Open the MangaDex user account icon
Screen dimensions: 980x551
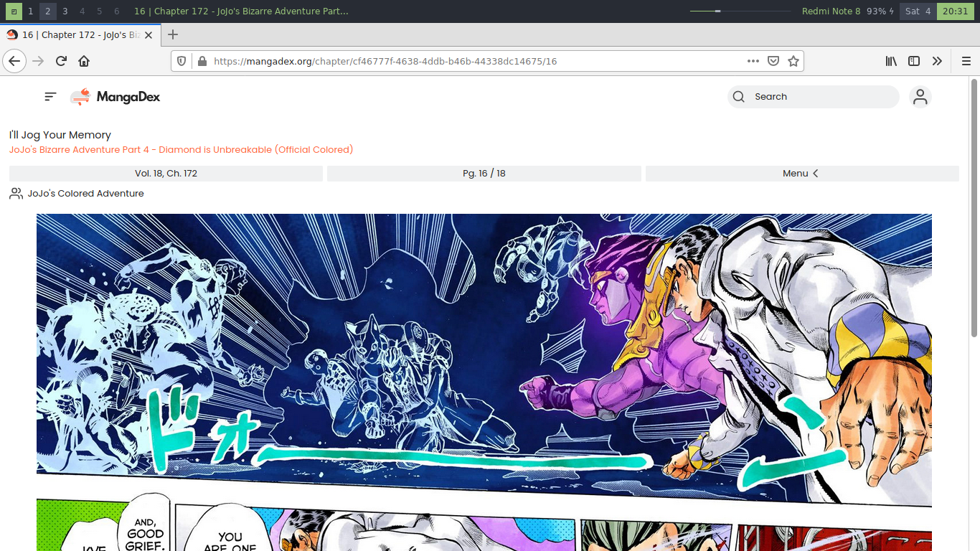tap(920, 96)
